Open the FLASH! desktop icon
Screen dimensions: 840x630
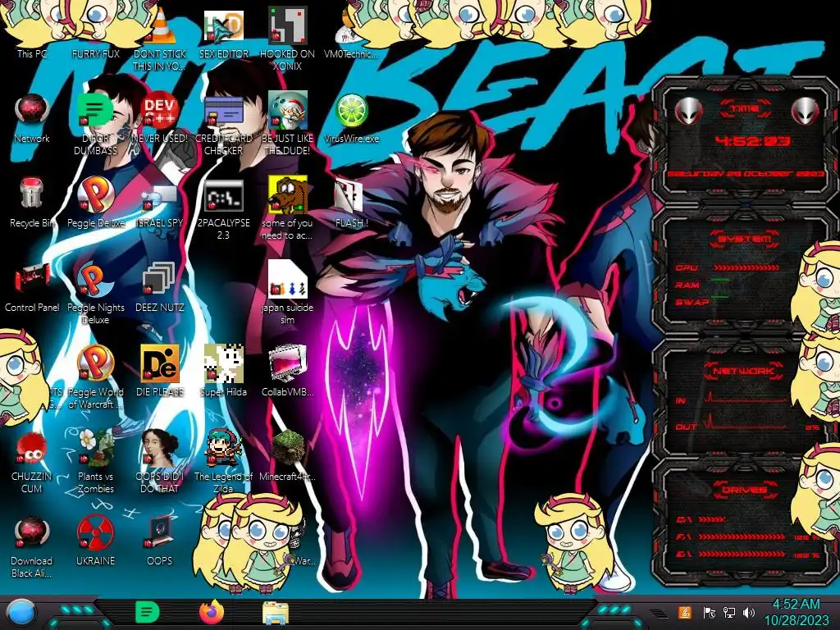pyautogui.click(x=349, y=195)
